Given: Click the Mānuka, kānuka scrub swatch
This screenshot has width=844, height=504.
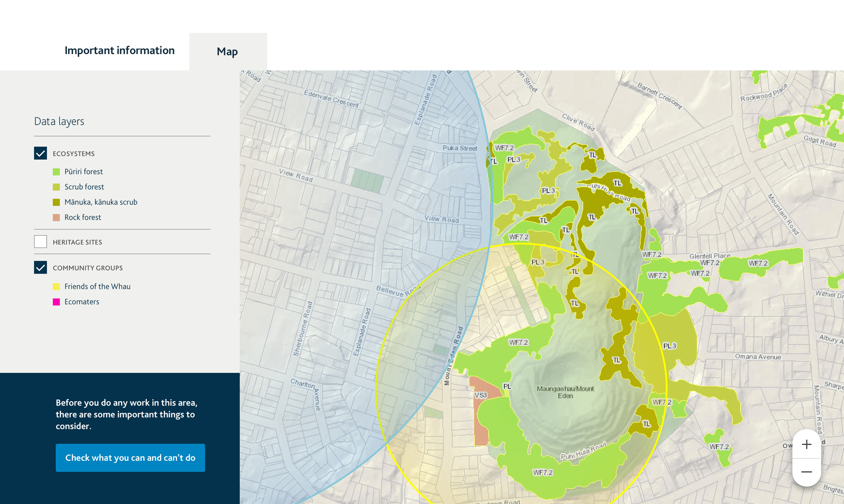Looking at the screenshot, I should point(57,202).
